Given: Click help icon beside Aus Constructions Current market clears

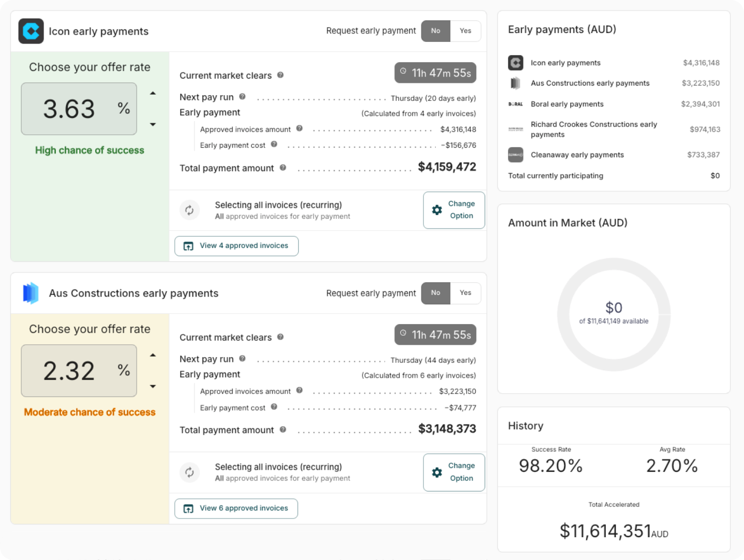Looking at the screenshot, I should click(x=280, y=337).
